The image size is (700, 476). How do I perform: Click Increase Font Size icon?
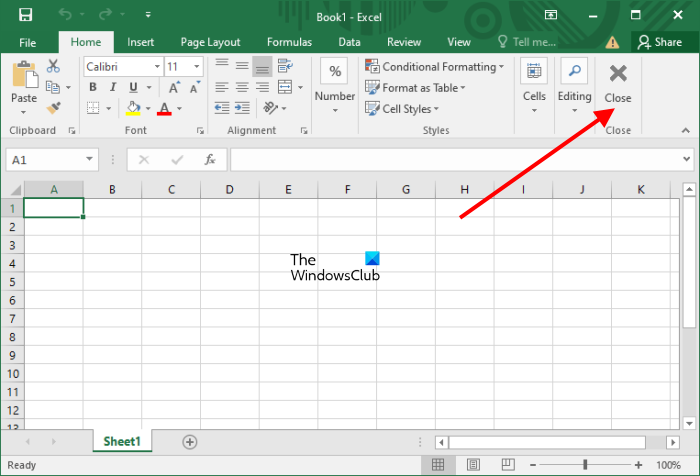coord(174,87)
